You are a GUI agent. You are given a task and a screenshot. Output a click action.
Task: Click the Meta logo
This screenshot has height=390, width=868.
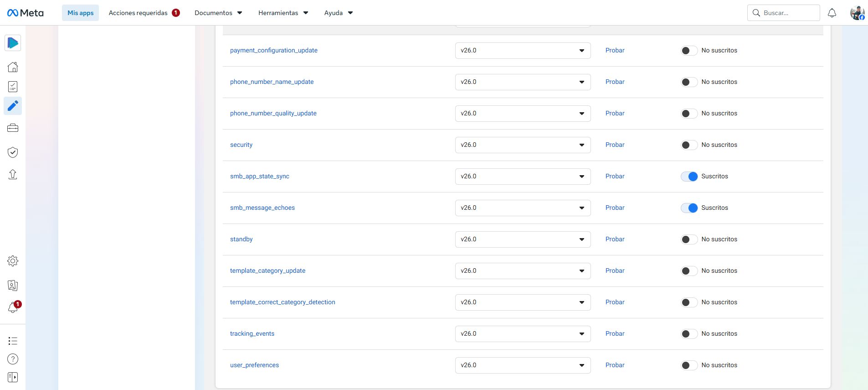[x=26, y=13]
